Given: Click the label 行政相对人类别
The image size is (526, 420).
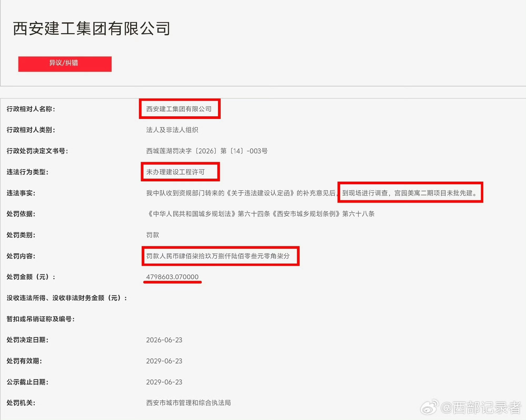Looking at the screenshot, I should [31, 130].
